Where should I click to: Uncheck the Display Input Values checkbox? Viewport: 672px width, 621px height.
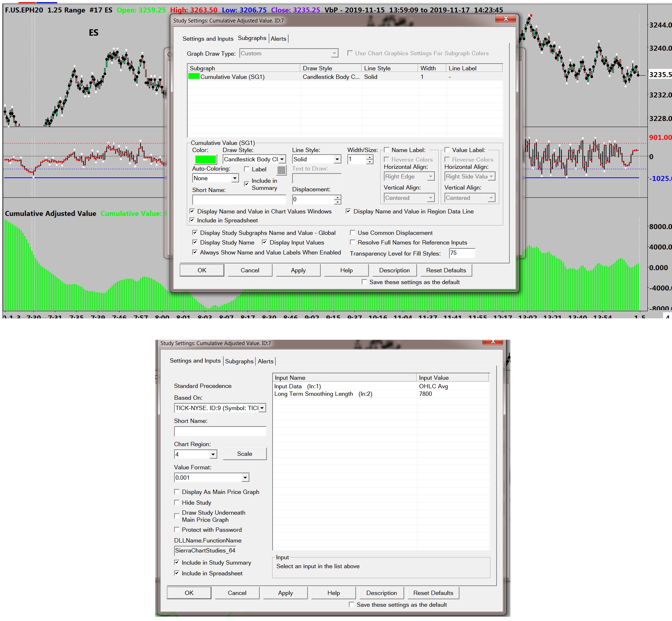tap(264, 242)
